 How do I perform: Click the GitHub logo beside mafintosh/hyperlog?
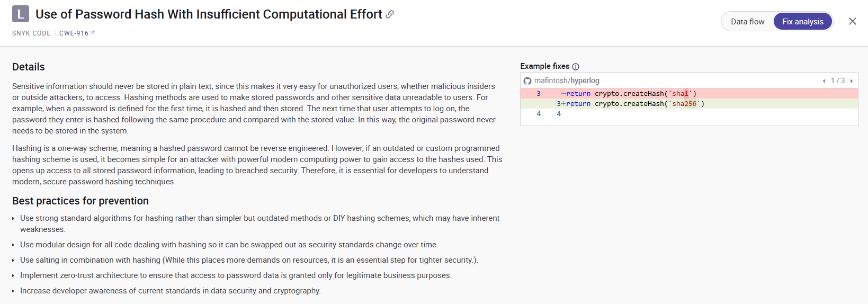point(527,81)
